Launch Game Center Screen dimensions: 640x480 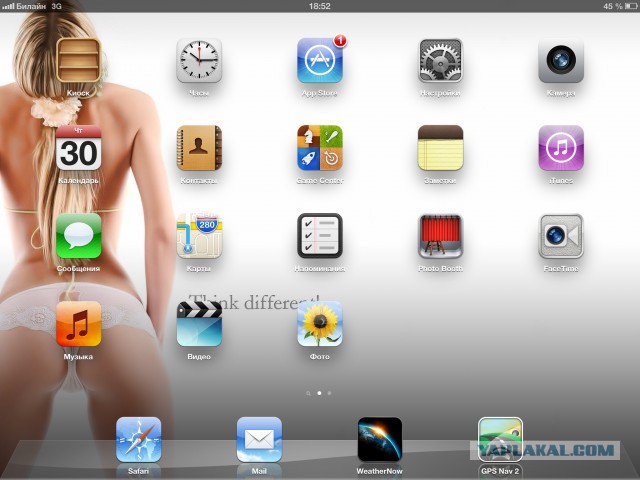[320, 148]
